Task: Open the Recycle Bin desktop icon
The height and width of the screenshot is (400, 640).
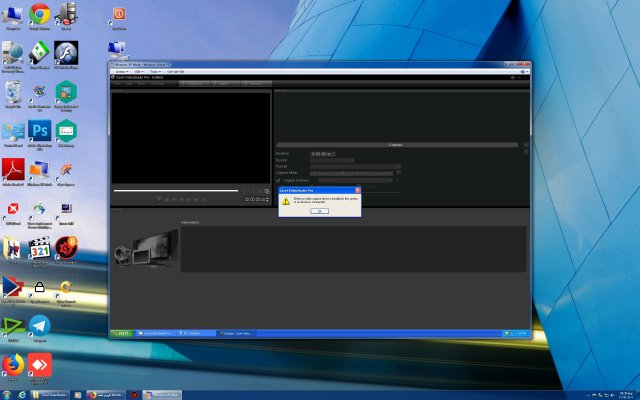Action: (x=13, y=92)
